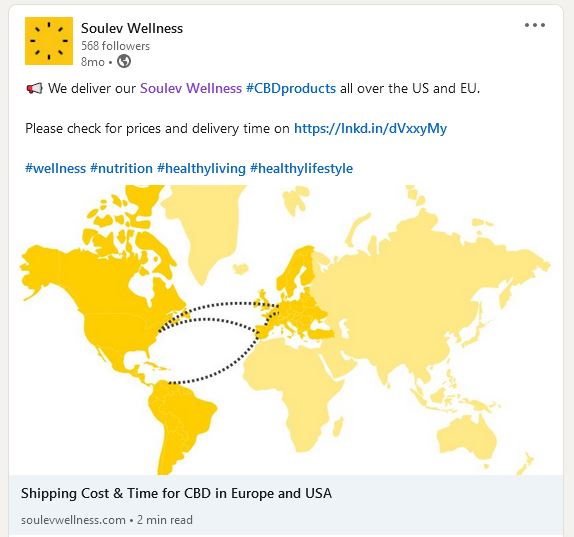Open the #CBDproducts hashtag
Viewport: 574px width, 537px height.
coord(291,88)
